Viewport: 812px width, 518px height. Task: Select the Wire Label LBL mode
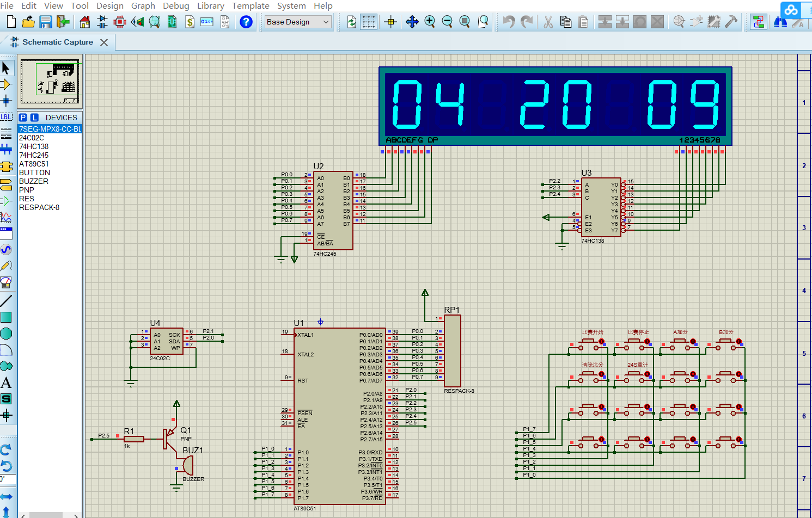pyautogui.click(x=6, y=116)
